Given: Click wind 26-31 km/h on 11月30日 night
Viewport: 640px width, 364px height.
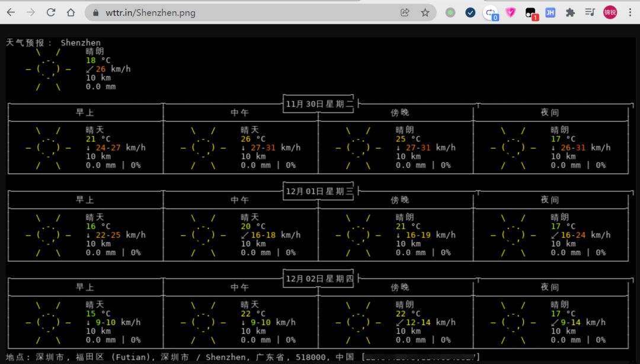Looking at the screenshot, I should (x=581, y=147).
